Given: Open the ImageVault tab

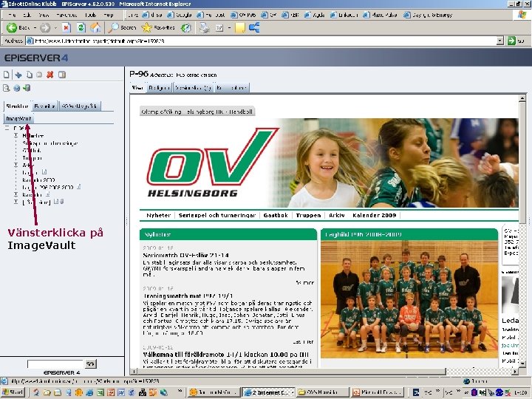Looking at the screenshot, I should point(18,119).
